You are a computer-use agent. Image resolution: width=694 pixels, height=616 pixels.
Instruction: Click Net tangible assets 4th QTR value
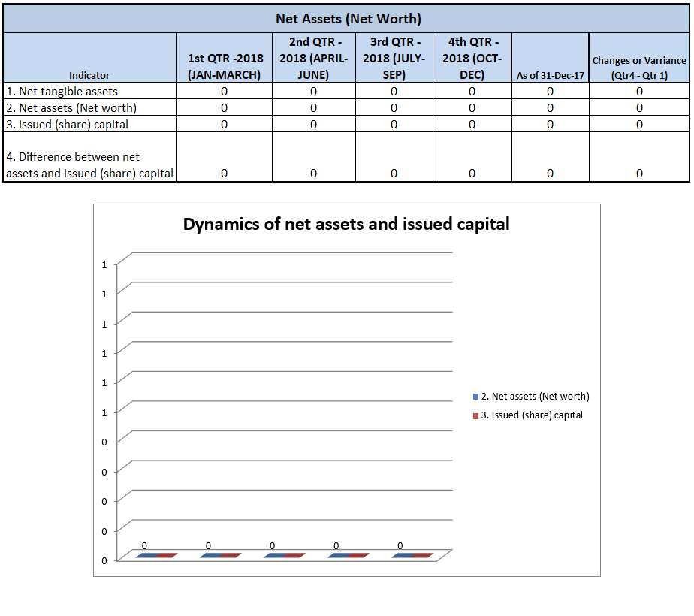(472, 91)
